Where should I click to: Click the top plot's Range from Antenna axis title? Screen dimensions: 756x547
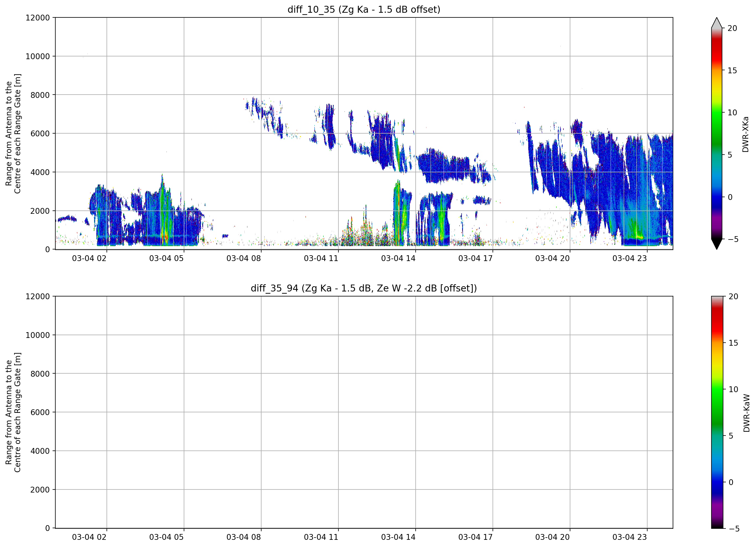(x=13, y=134)
